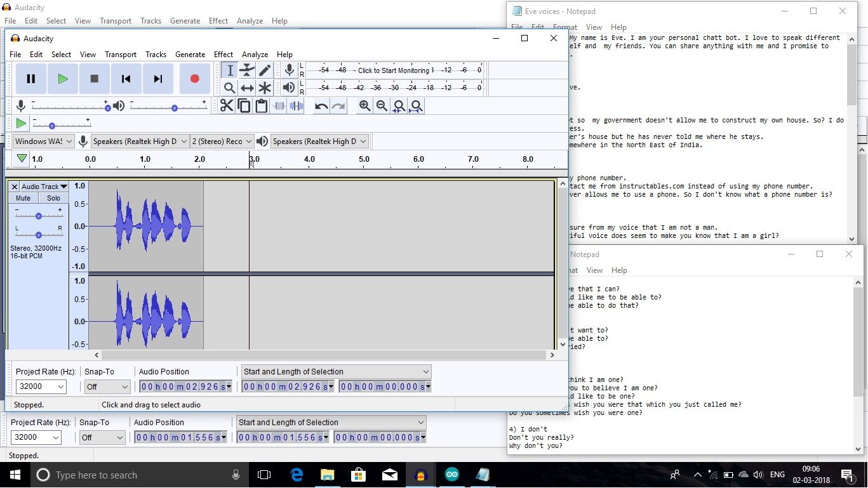Click the Cut audio icon

point(227,105)
